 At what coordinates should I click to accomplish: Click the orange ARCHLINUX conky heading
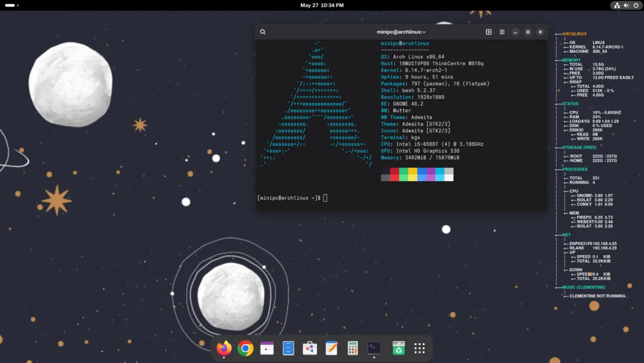click(x=574, y=34)
